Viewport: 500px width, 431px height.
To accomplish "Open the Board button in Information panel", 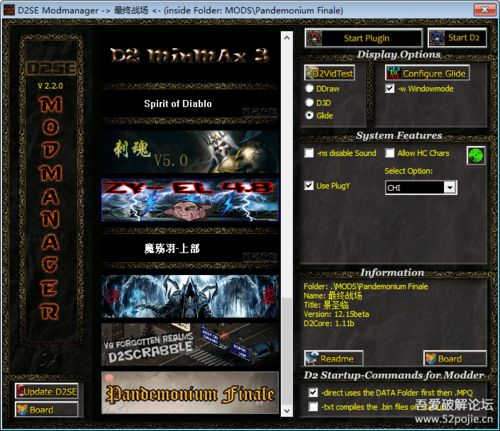I will point(455,359).
